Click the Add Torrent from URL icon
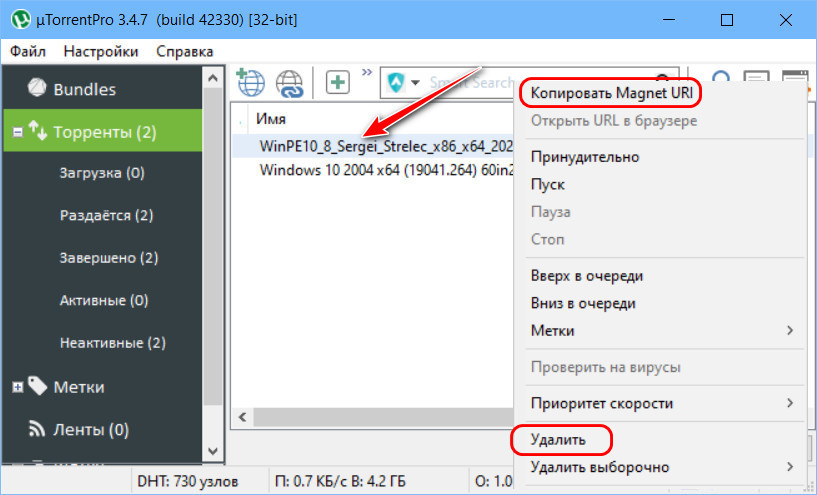This screenshot has height=495, width=817. [x=290, y=83]
